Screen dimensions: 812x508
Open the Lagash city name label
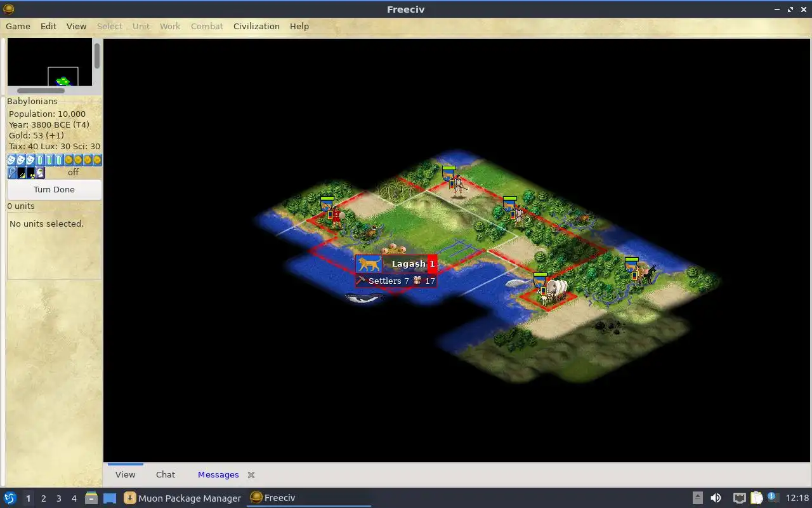point(409,264)
